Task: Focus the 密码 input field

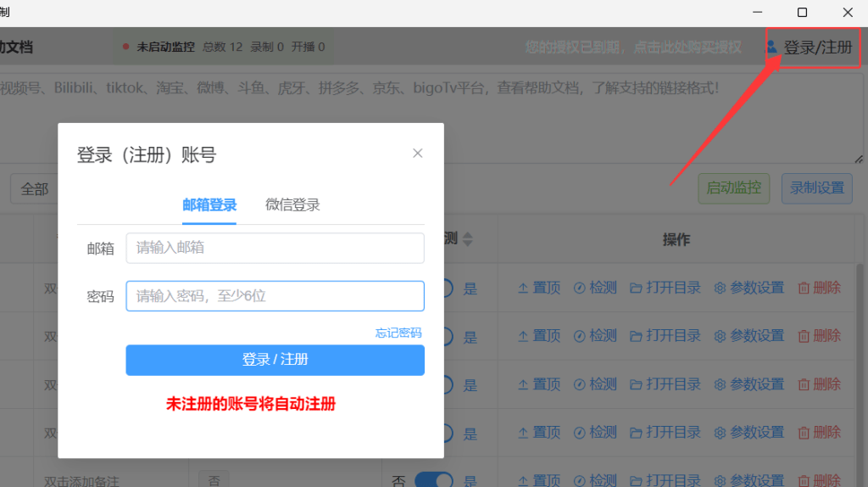Action: [275, 296]
